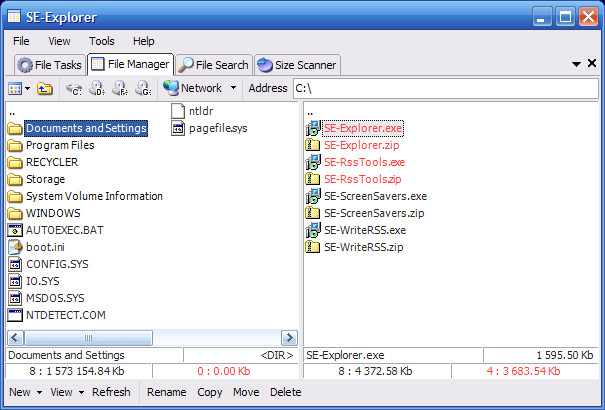Expand the New dropdown arrow

click(39, 392)
